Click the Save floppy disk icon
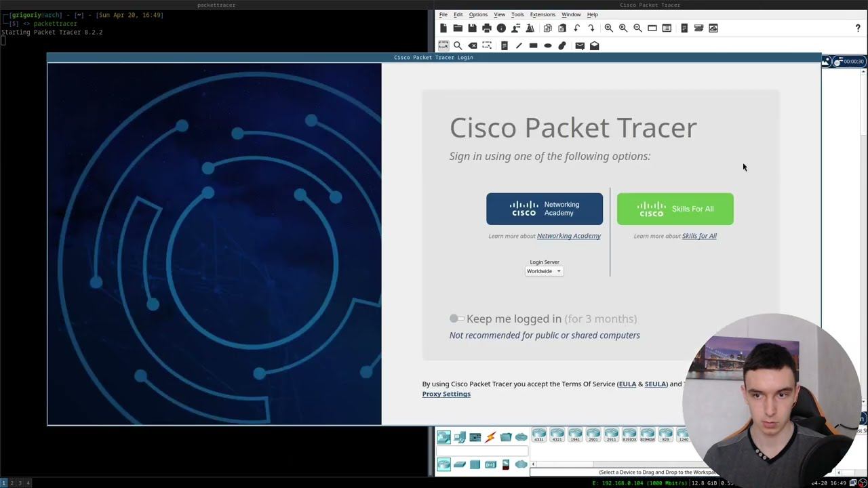The image size is (868, 488). pos(472,28)
